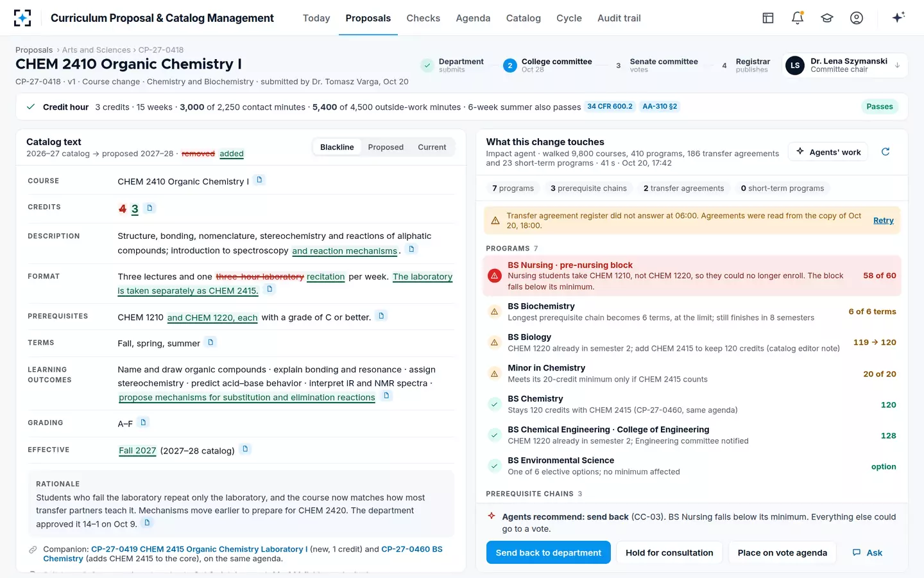Open the Agents' work panel
Viewport: 924px width, 578px height.
click(x=828, y=152)
